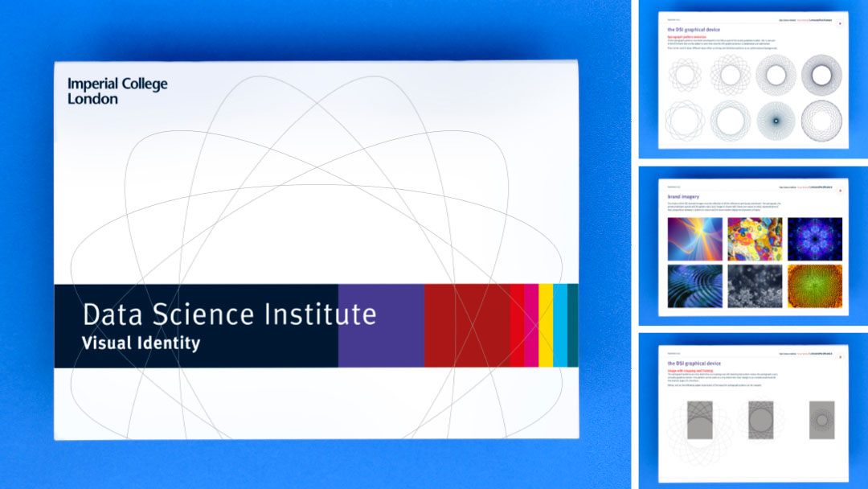Click the "Data Science Institute" title
Screen dimensions: 868x489
(x=230, y=314)
